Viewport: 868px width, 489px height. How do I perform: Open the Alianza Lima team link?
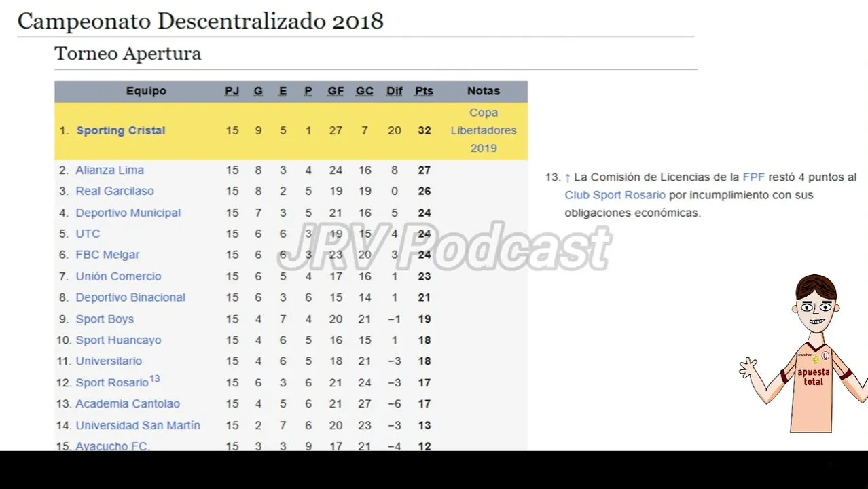point(109,170)
